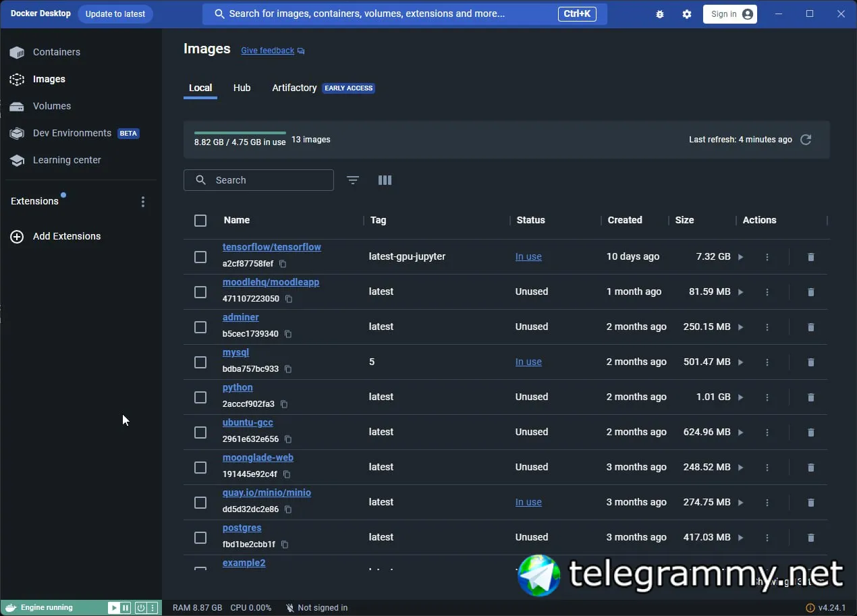This screenshot has width=857, height=616.
Task: Open the manage columns icon
Action: [x=385, y=180]
